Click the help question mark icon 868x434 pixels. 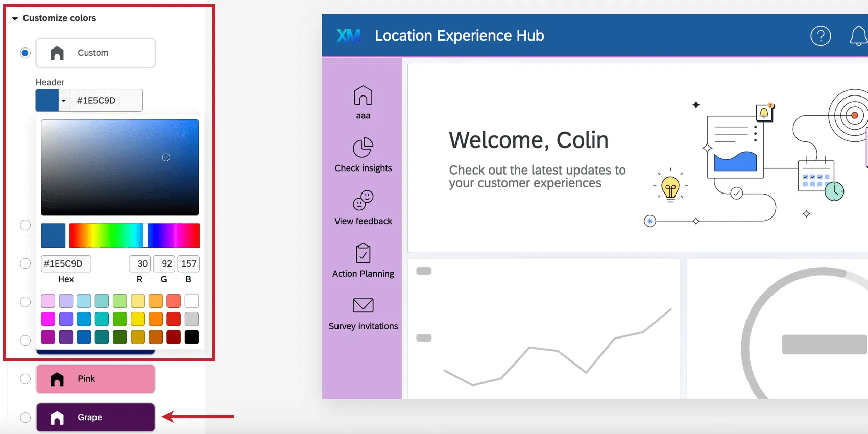coord(821,36)
